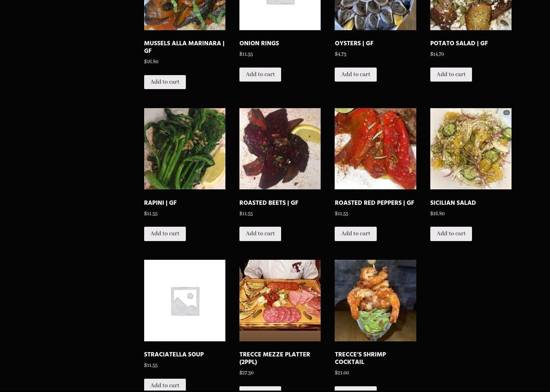Open the Sicilian Salad product photo

[x=471, y=149]
